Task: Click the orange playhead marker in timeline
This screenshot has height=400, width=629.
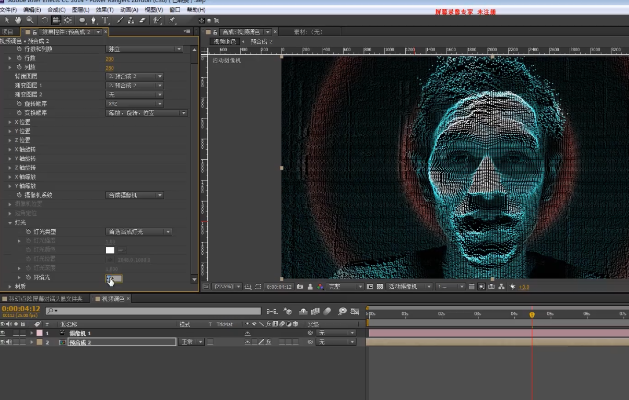Action: pyautogui.click(x=532, y=314)
